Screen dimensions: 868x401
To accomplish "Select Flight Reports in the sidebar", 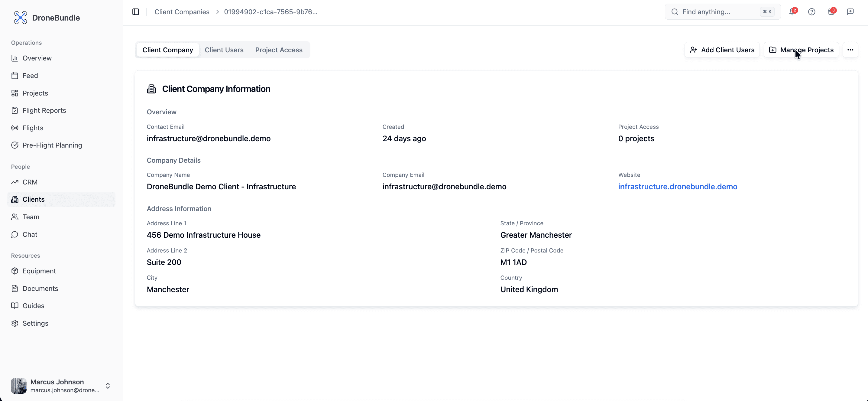I will pyautogui.click(x=44, y=110).
